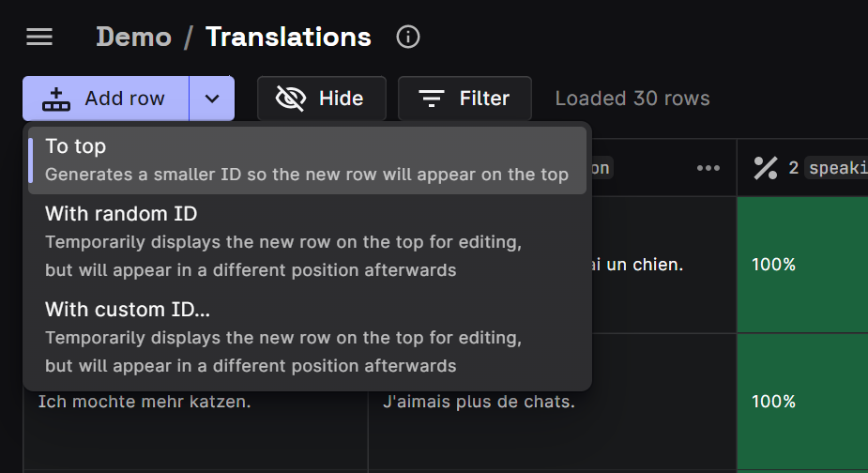This screenshot has height=473, width=868.
Task: Select the 'To top' menu option
Action: point(307,160)
